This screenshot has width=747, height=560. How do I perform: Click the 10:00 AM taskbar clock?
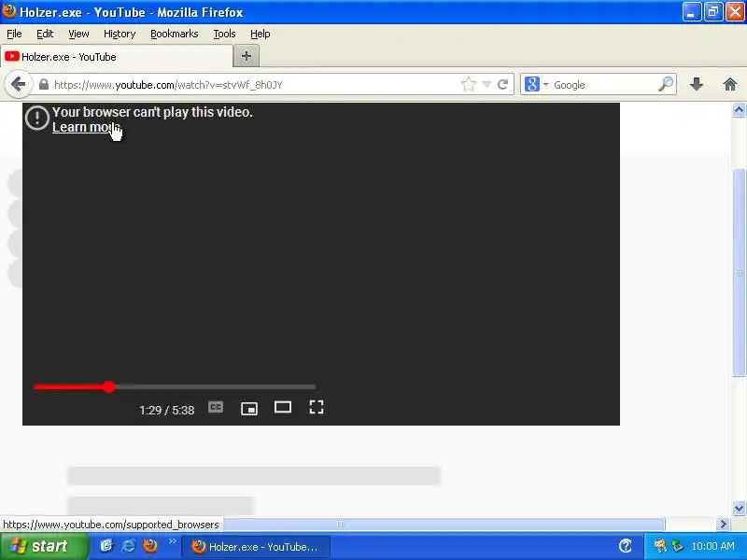tap(712, 546)
